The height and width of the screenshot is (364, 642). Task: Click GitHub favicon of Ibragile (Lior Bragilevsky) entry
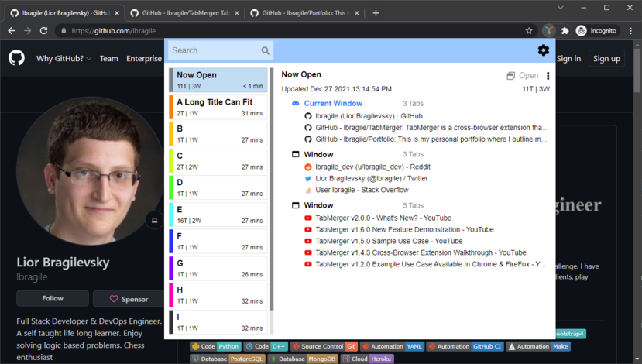point(308,116)
